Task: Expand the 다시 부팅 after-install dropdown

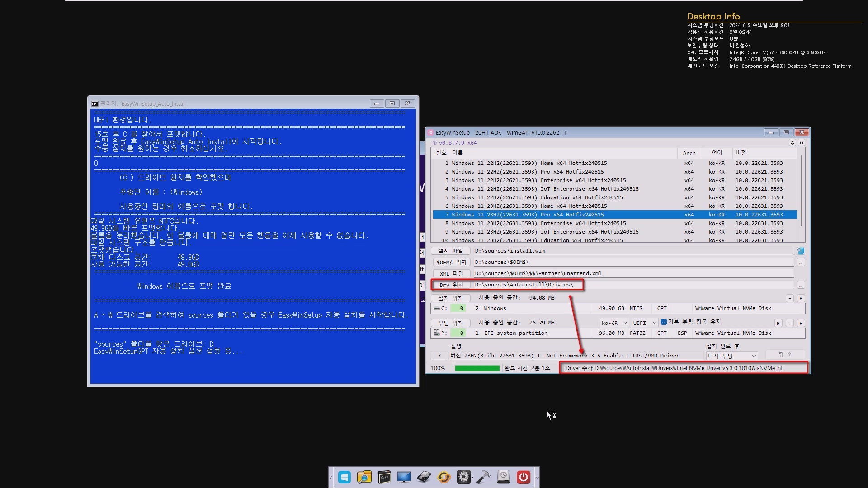Action: (x=731, y=356)
